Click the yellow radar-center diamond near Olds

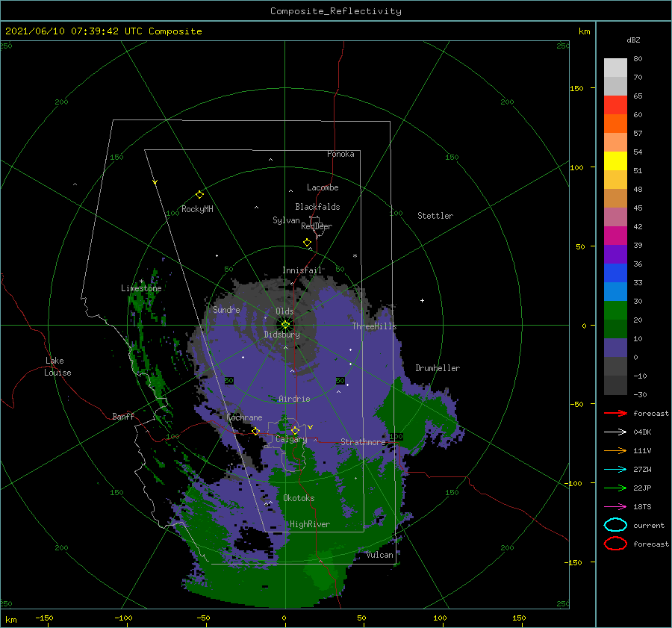tap(285, 325)
